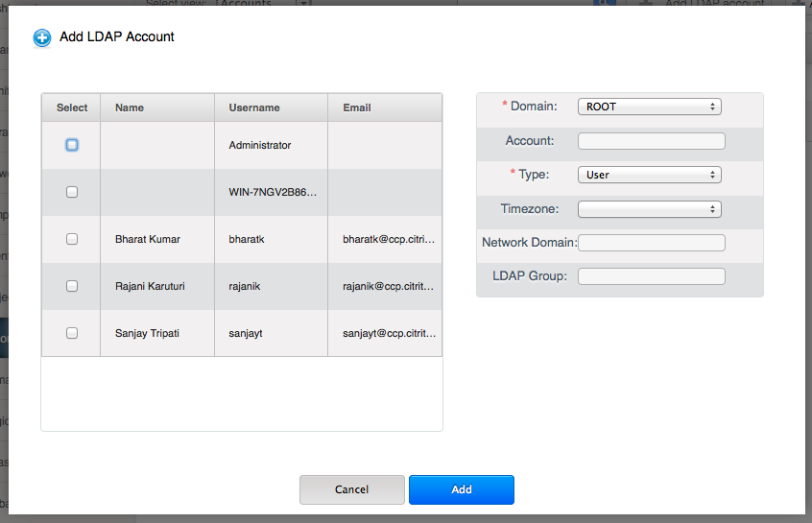
Task: Click the sanjayt username cell
Action: click(x=247, y=333)
